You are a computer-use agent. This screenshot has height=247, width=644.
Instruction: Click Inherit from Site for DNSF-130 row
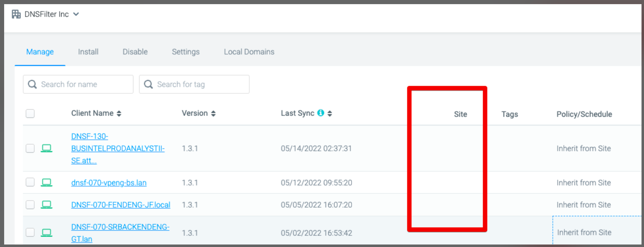584,148
